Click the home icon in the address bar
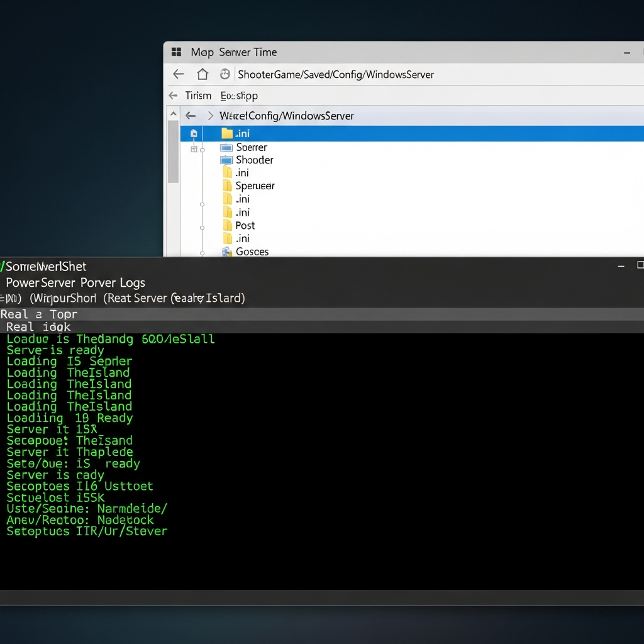 point(202,74)
